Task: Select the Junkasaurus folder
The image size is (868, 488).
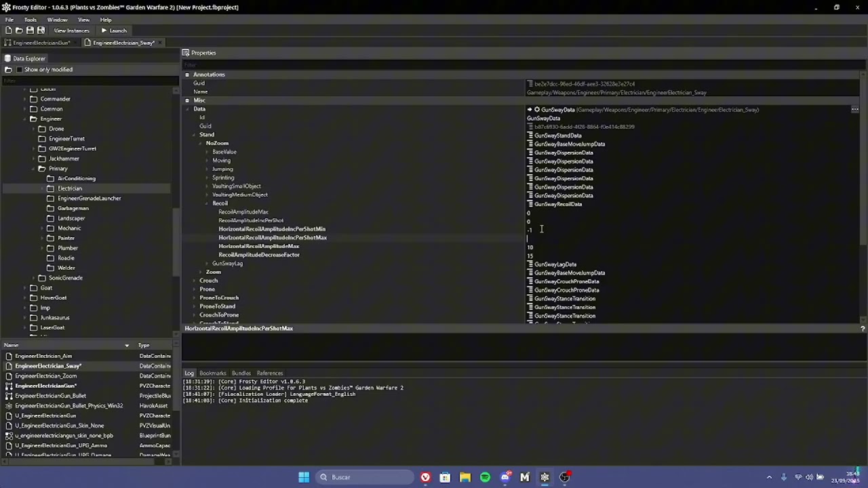Action: [x=55, y=318]
